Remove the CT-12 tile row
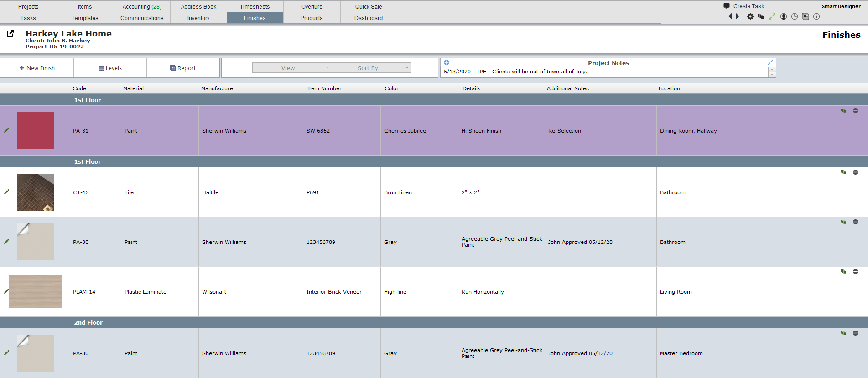Viewport: 868px width, 378px height. pyautogui.click(x=855, y=172)
